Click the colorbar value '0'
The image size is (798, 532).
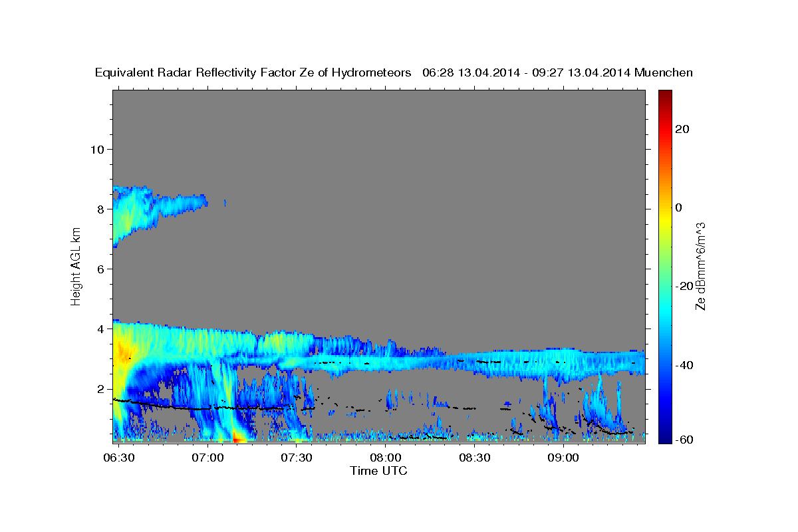[x=678, y=207]
